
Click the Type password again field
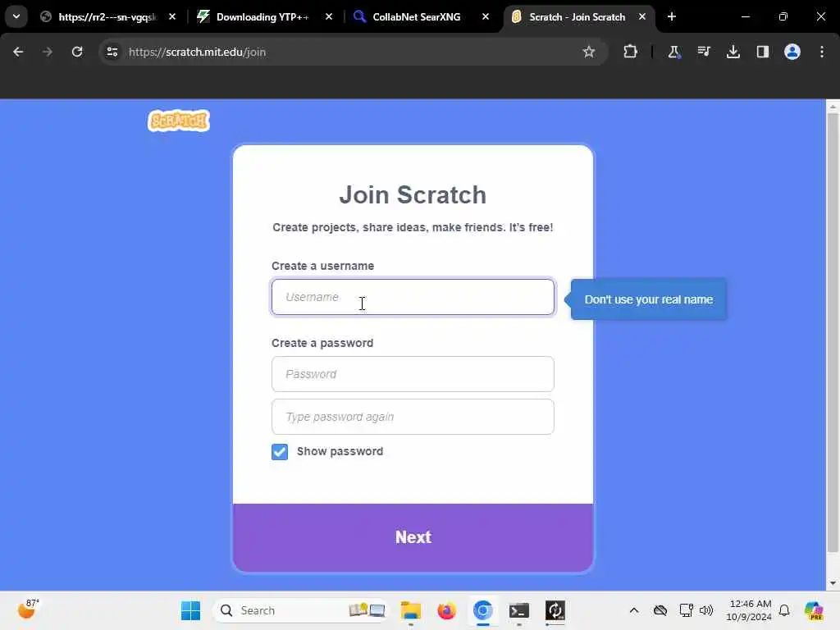click(x=413, y=417)
